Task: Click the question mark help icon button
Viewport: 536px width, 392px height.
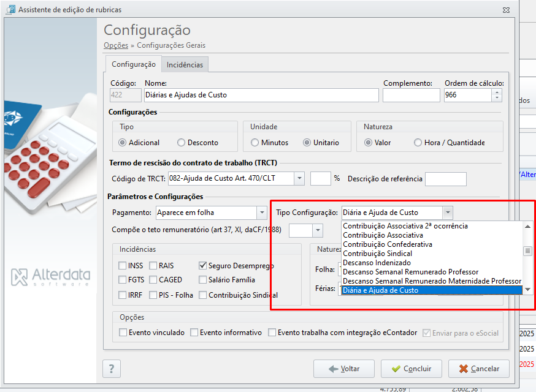Action: click(x=112, y=369)
